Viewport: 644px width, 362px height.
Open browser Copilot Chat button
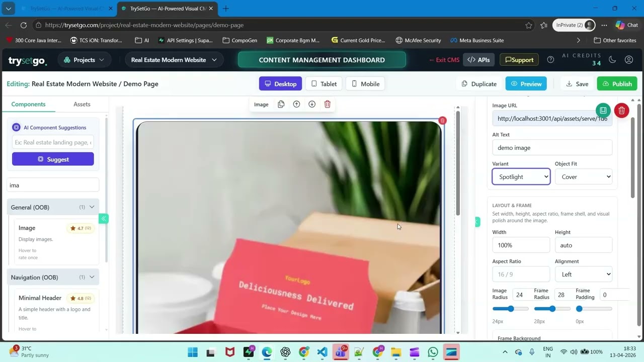[627, 25]
